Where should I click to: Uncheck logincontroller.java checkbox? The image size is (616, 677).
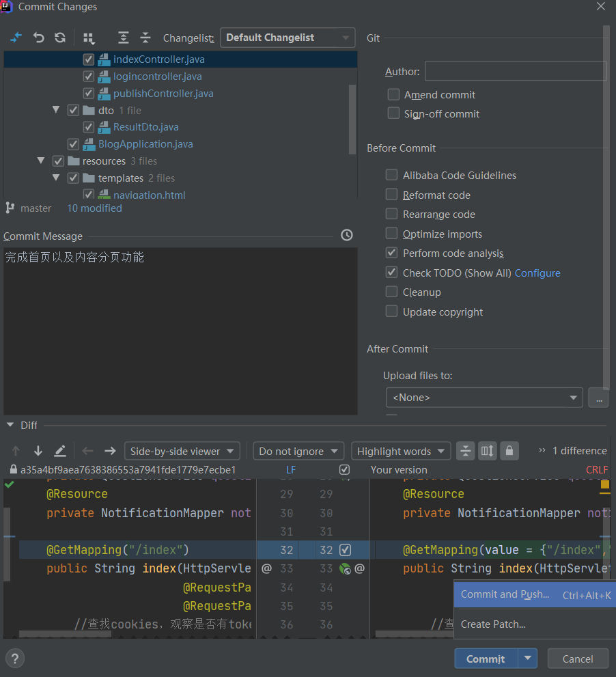89,77
